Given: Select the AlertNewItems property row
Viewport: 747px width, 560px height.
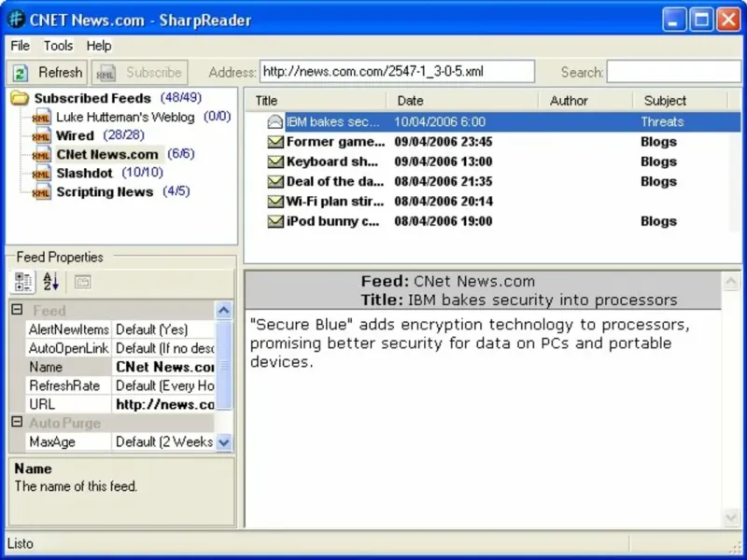Looking at the screenshot, I should pyautogui.click(x=120, y=329).
